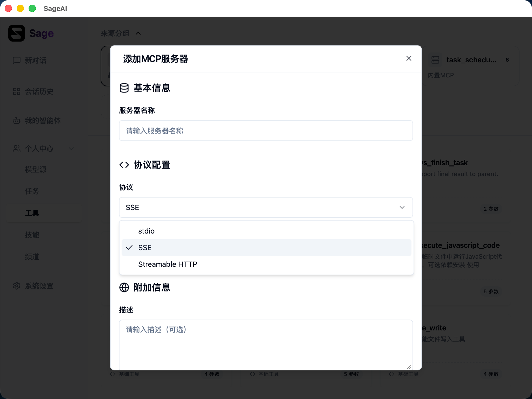
Task: Collapse 个人中心 sidebar submenu arrow
Action: (71, 149)
